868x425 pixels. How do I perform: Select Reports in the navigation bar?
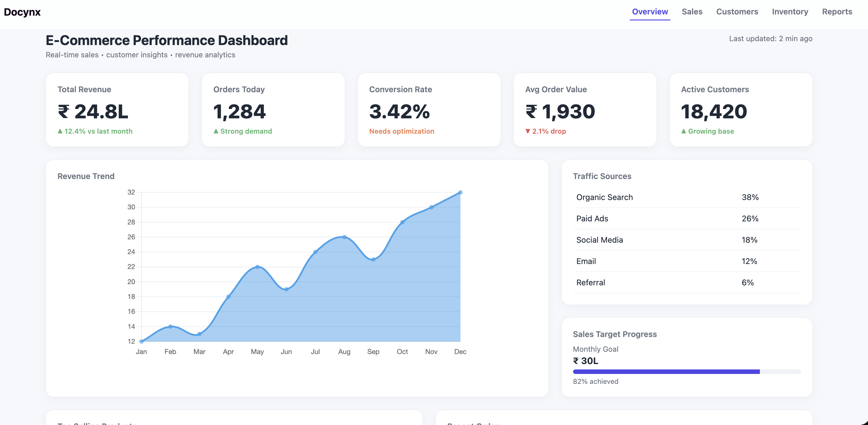coord(837,12)
